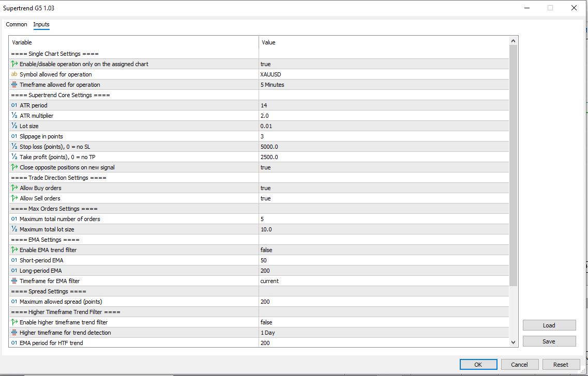
Task: Click the Timeframe allowed for operation enum icon
Action: (x=14, y=85)
